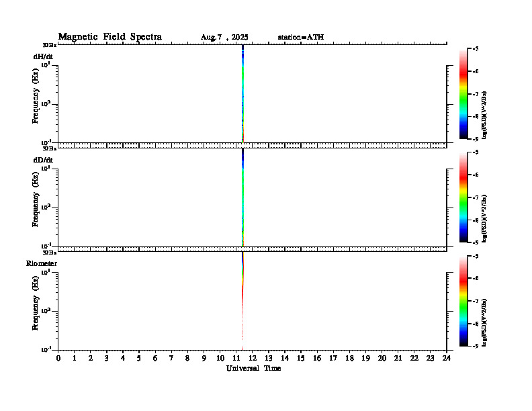
Task: Click hour "2" on the Universal Time axis
Action: pos(91,358)
